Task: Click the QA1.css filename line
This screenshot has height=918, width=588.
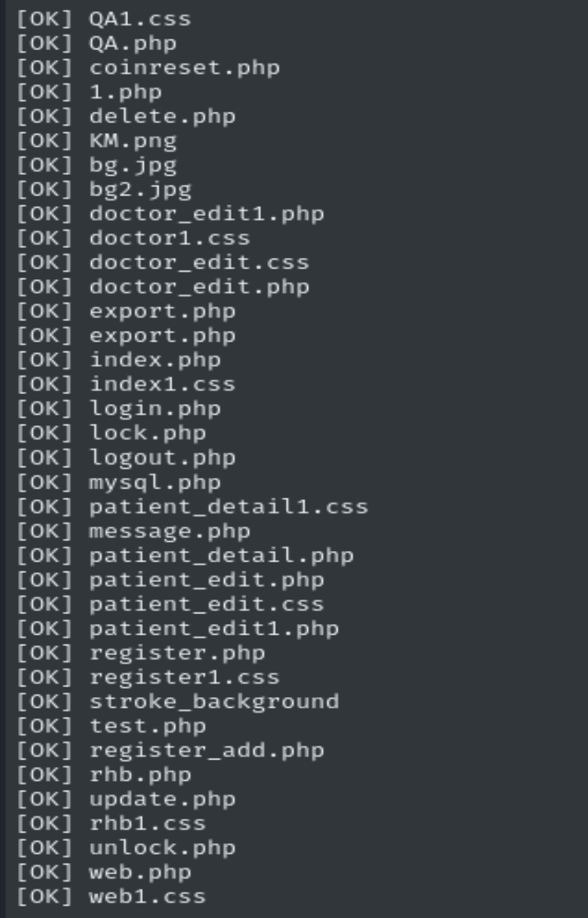Action: [140, 19]
